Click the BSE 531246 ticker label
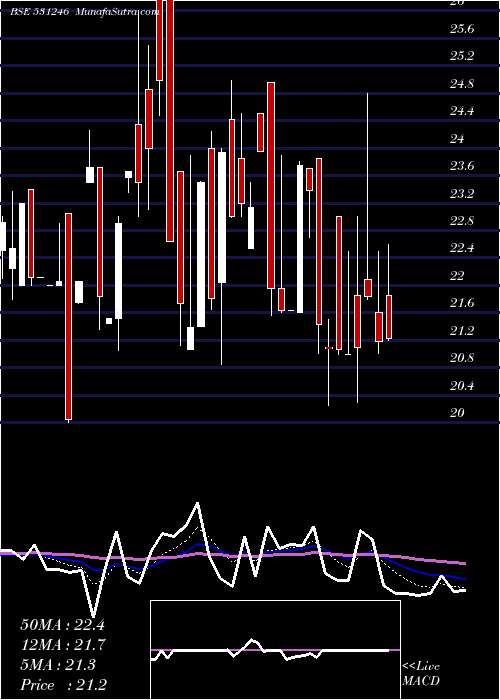The image size is (500, 700). click(39, 12)
